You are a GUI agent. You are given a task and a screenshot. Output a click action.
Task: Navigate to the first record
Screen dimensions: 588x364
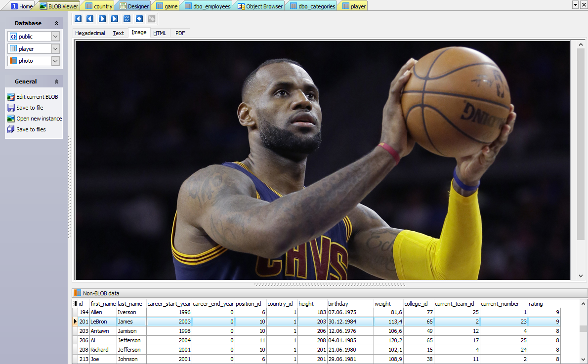click(78, 19)
